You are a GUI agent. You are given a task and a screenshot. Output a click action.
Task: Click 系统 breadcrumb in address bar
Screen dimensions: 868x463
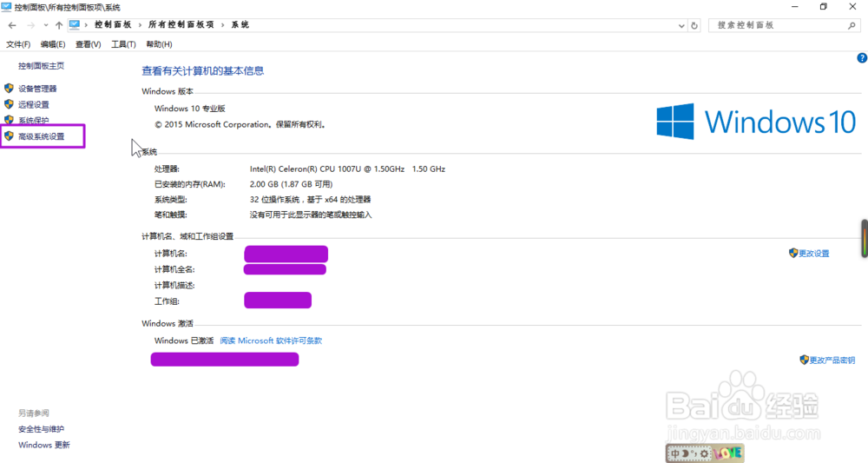[240, 25]
